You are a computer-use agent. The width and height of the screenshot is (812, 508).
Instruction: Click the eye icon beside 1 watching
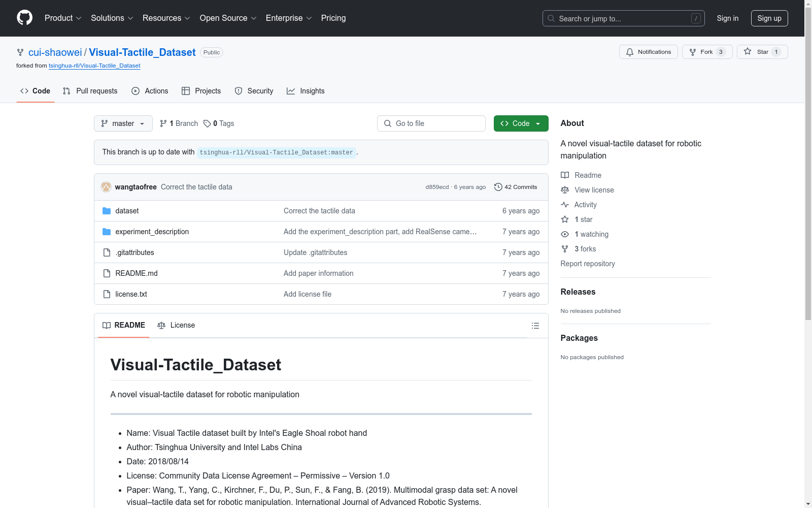pyautogui.click(x=565, y=234)
